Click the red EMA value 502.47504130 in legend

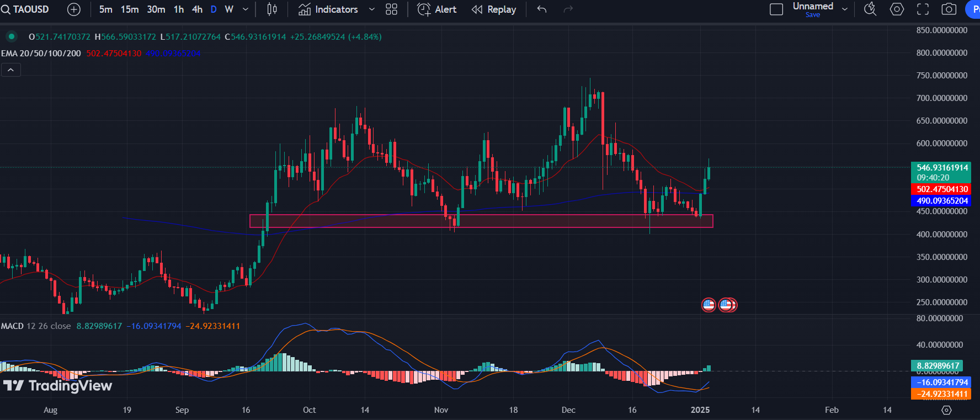114,54
